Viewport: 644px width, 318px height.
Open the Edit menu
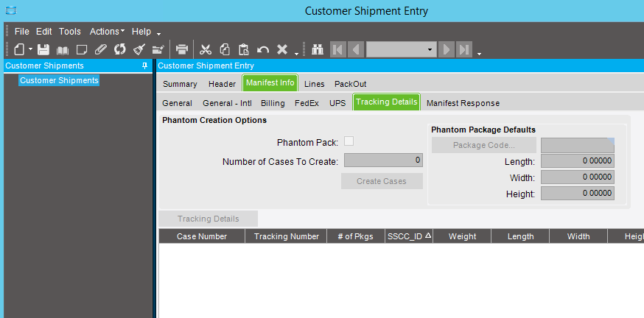[44, 32]
